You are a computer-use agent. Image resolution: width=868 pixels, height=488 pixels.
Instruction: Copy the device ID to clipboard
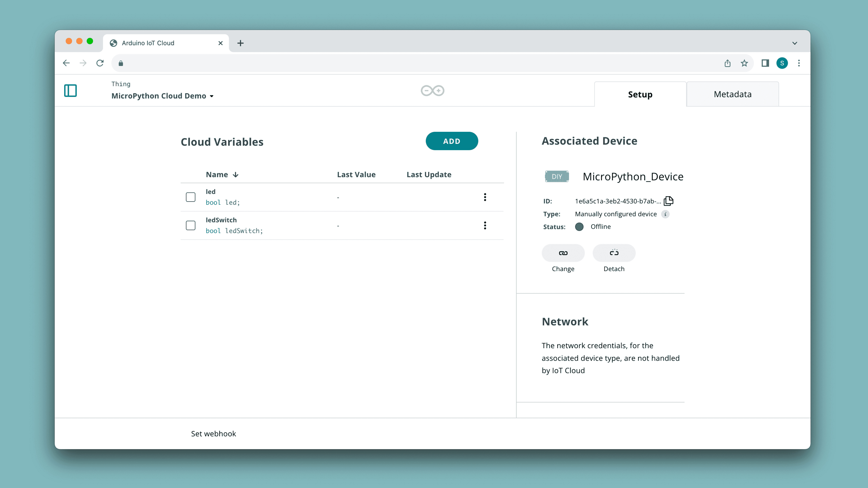click(x=668, y=201)
